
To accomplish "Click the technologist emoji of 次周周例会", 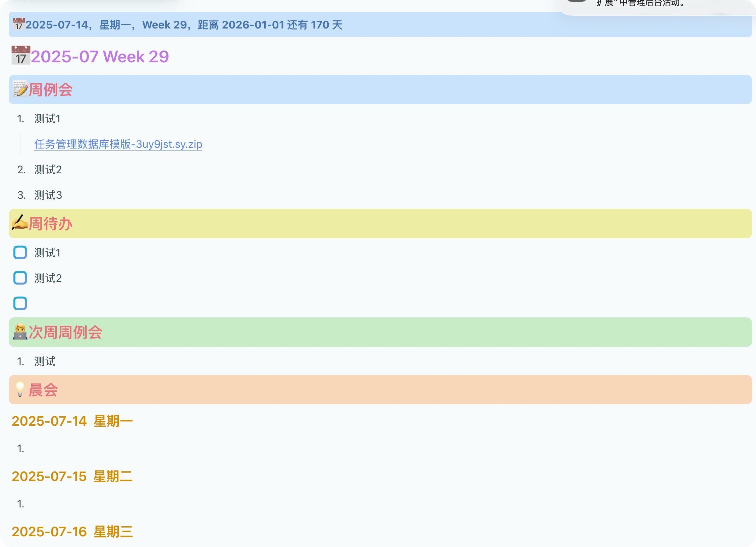I will click(20, 332).
